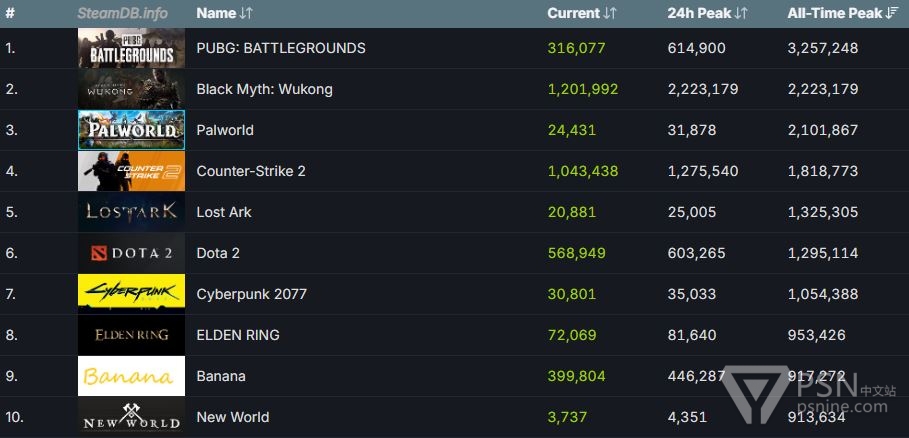
Task: Select 24h peak value 614,900
Action: pos(696,48)
